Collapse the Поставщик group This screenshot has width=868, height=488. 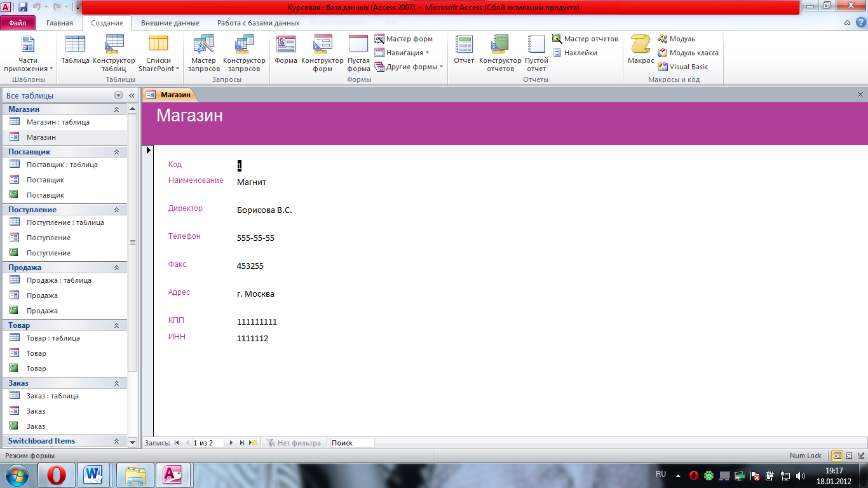click(116, 152)
